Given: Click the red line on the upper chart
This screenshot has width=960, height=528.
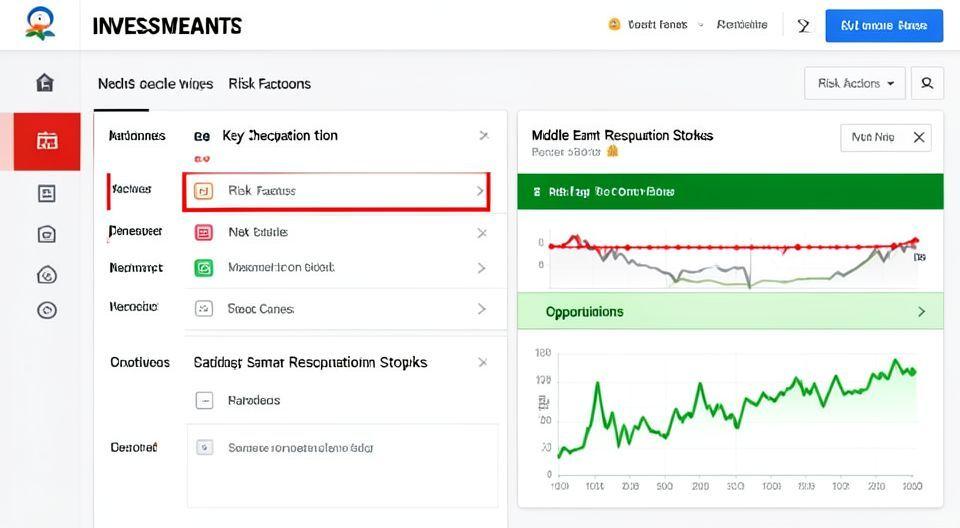Looking at the screenshot, I should [x=730, y=246].
